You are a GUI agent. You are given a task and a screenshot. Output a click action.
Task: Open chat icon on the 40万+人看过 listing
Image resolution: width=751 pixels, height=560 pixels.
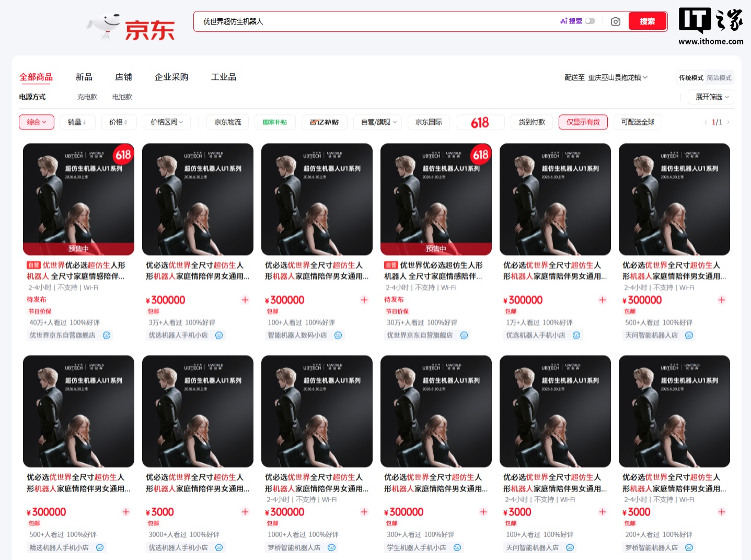tap(107, 335)
